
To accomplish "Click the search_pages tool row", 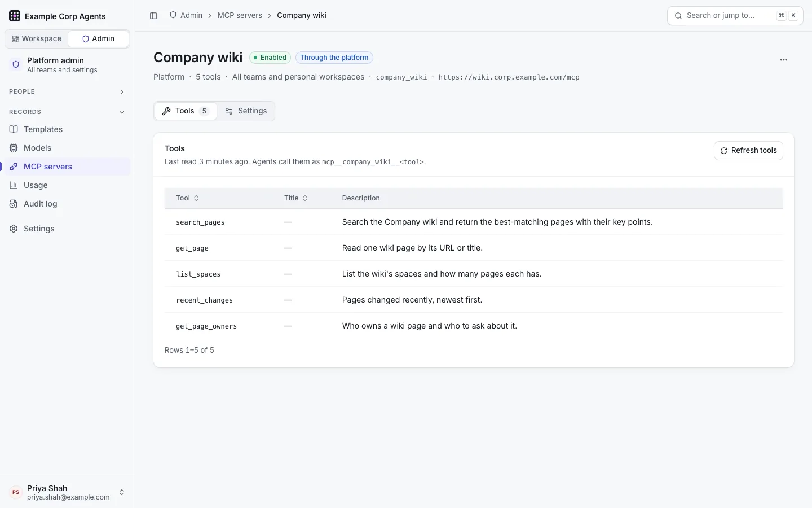I will (x=474, y=222).
